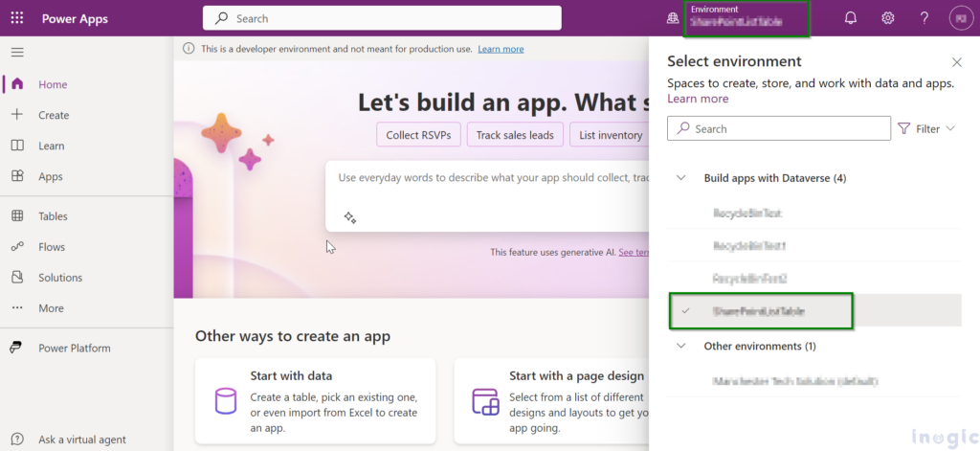Collapse the Other environments group
Image resolution: width=980 pixels, height=451 pixels.
click(x=681, y=346)
